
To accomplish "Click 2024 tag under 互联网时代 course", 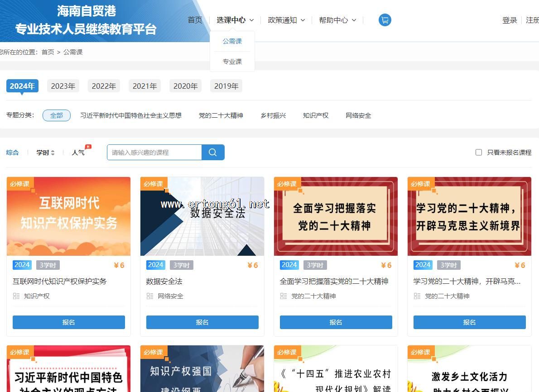I will [x=22, y=265].
